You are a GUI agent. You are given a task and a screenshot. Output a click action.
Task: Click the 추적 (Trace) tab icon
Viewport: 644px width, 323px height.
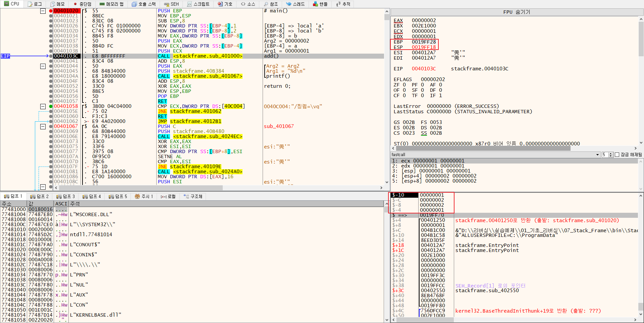click(x=338, y=4)
